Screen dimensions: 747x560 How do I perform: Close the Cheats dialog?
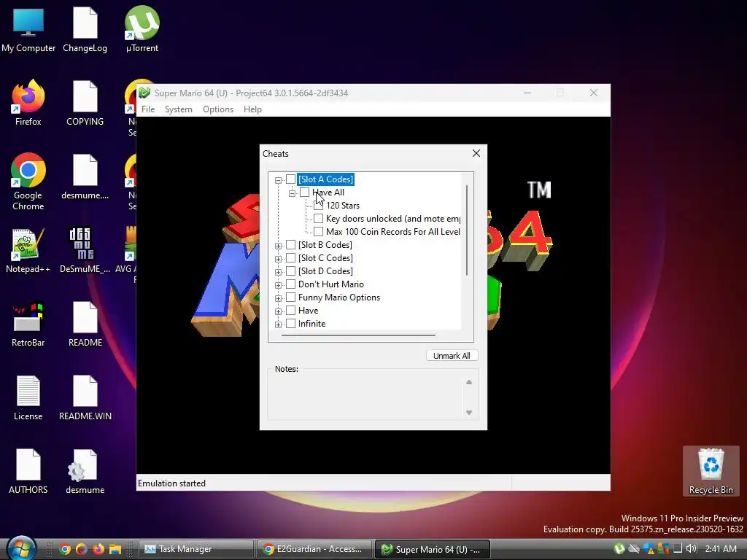pos(476,153)
